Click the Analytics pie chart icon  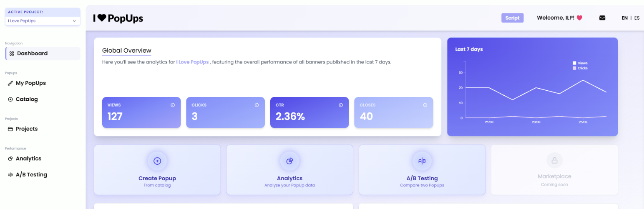289,161
